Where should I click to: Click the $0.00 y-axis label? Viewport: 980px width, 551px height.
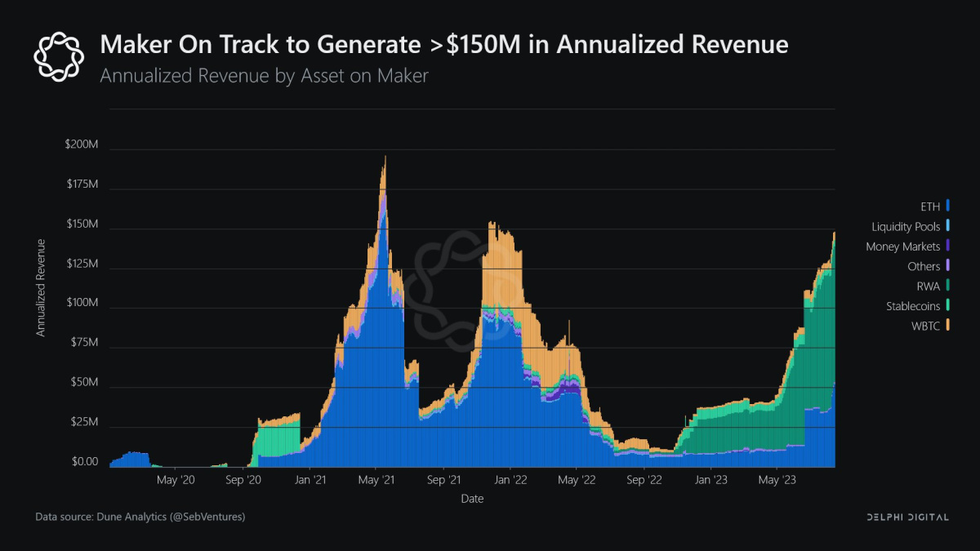pyautogui.click(x=84, y=461)
